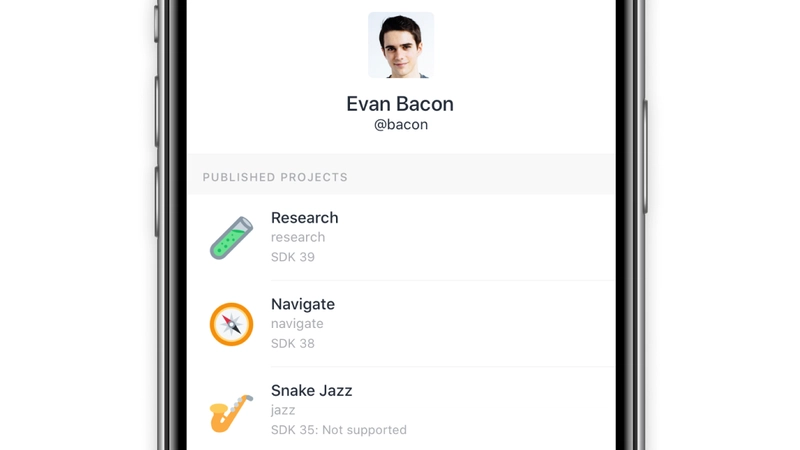
Task: Click the saxophone Snake Jazz icon
Action: tap(231, 413)
